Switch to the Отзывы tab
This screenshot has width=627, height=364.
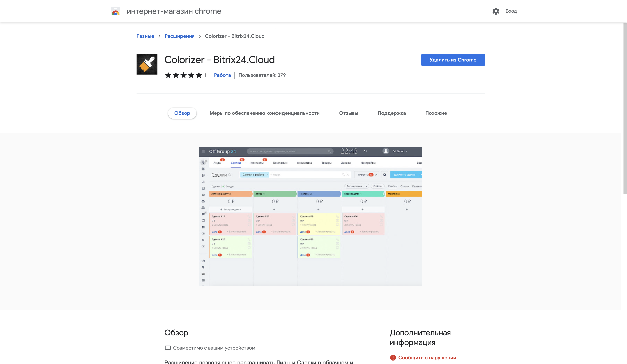click(x=349, y=113)
